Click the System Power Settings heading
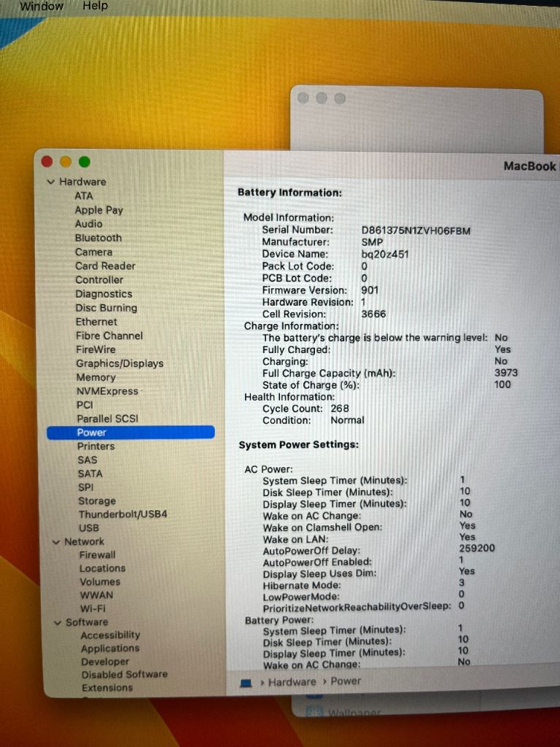The width and height of the screenshot is (560, 747). [298, 445]
